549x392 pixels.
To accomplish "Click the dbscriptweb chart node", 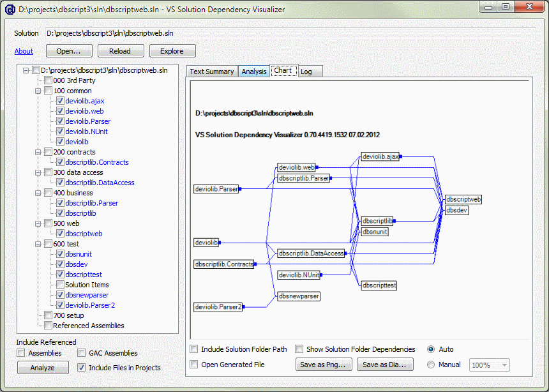I will [x=463, y=199].
